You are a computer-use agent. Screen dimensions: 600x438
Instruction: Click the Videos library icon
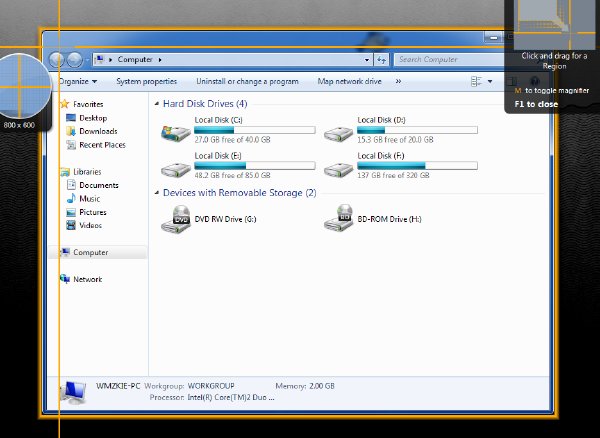pyautogui.click(x=71, y=225)
